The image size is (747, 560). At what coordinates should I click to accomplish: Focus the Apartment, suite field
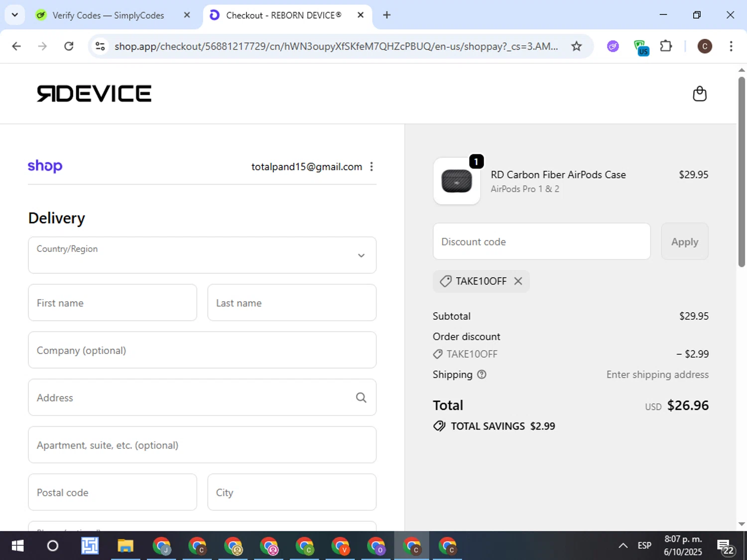(202, 445)
